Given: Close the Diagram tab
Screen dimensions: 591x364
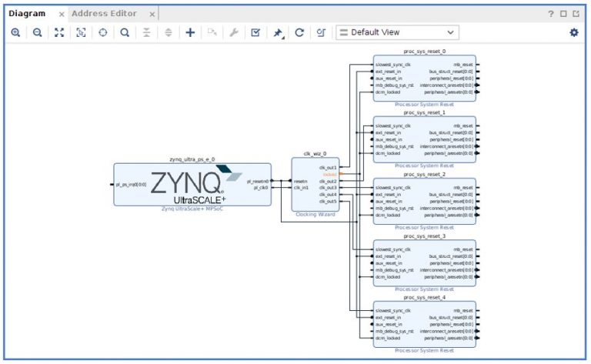Looking at the screenshot, I should click(62, 15).
